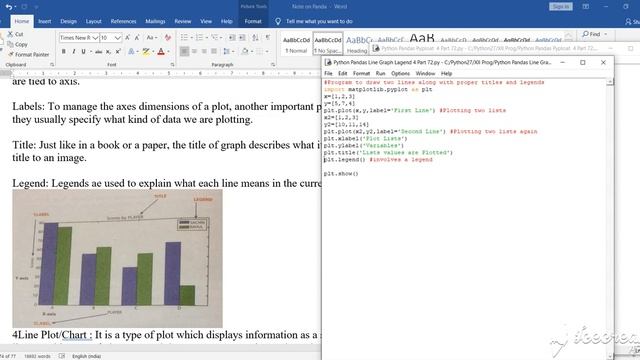This screenshot has height=360, width=640.
Task: Increase the paragraph indent
Action: click(242, 38)
